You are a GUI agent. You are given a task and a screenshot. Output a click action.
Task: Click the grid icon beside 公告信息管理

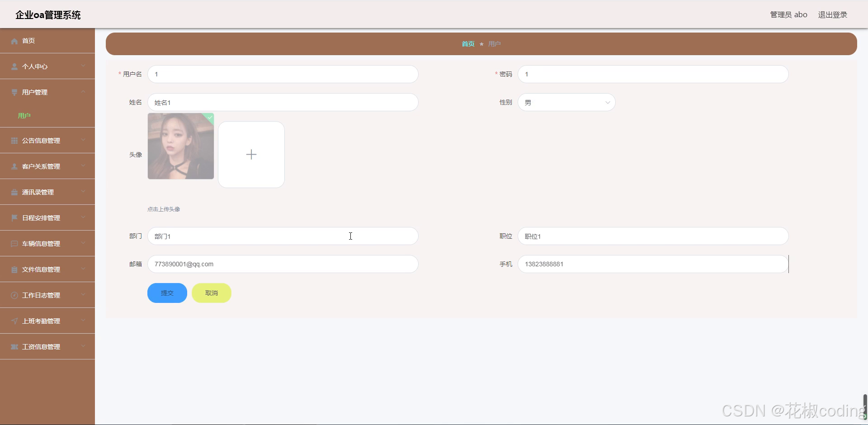pyautogui.click(x=14, y=141)
